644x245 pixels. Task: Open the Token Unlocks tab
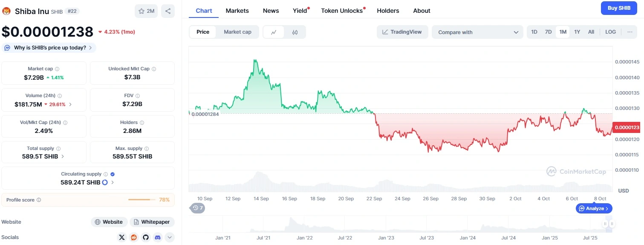(342, 11)
